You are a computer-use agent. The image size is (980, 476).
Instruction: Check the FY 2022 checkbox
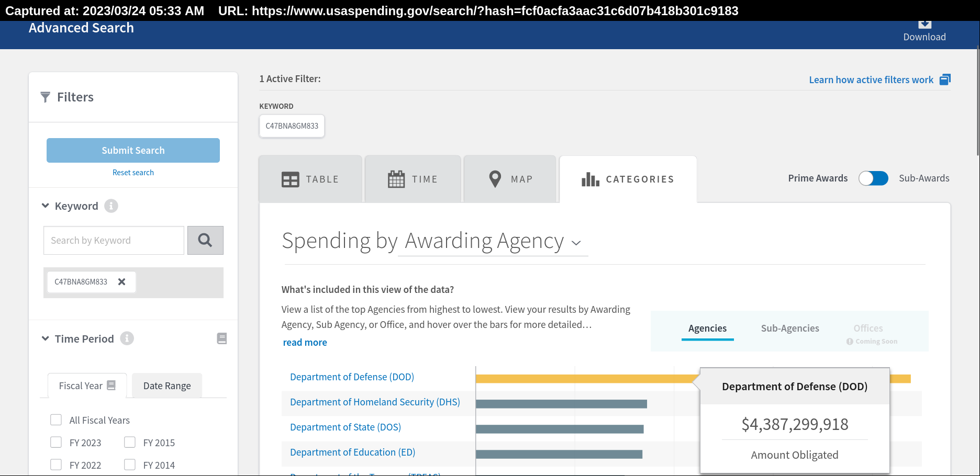[x=56, y=465]
